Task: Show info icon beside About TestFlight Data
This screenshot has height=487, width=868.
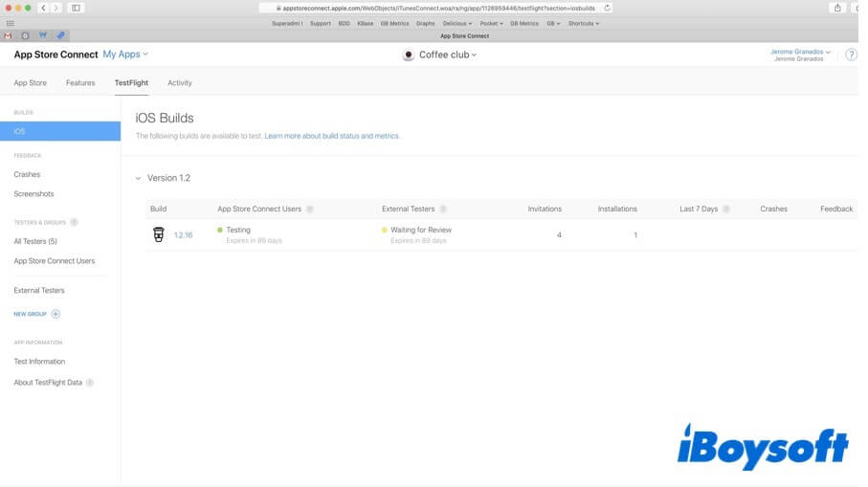Action: pyautogui.click(x=90, y=383)
